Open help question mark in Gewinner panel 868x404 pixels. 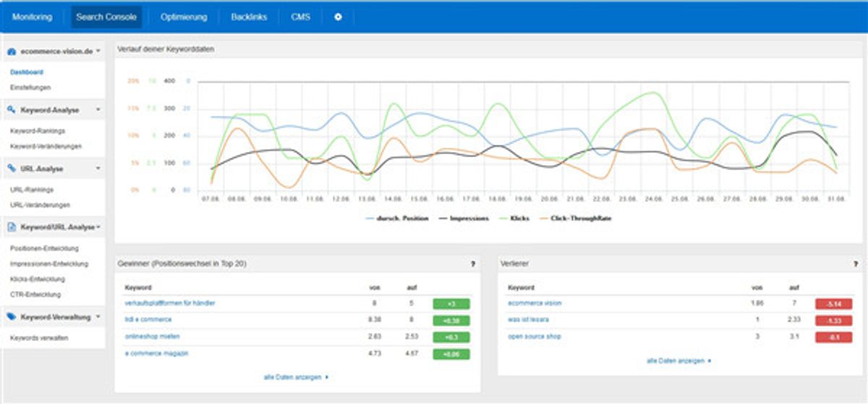point(472,264)
